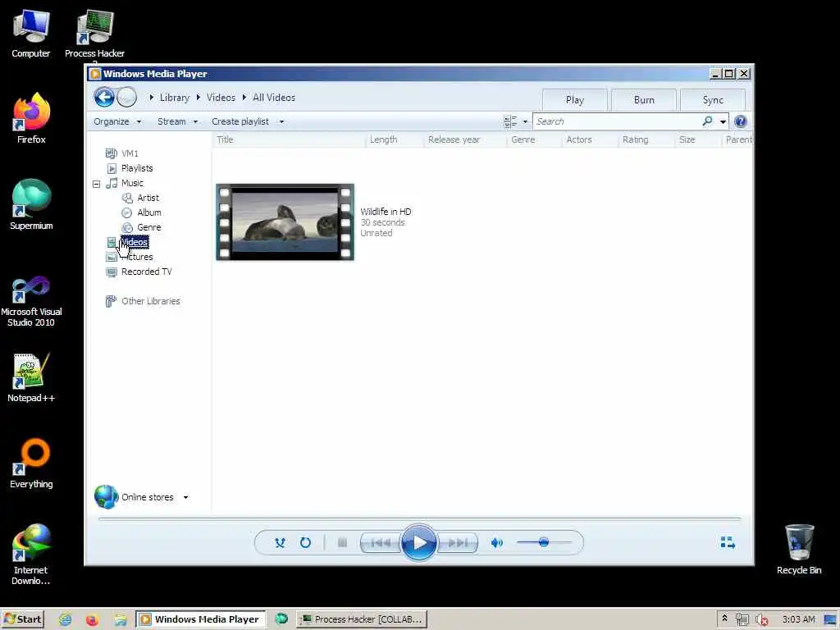Switch to Now Playing view

(728, 543)
